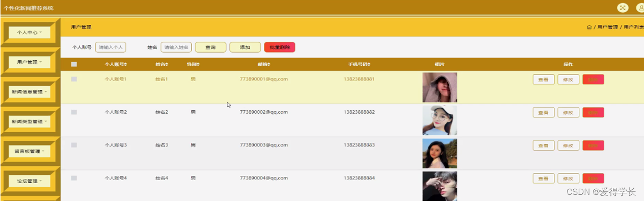Sort by 邮箱 column arrows
644x201 pixels.
[269, 64]
